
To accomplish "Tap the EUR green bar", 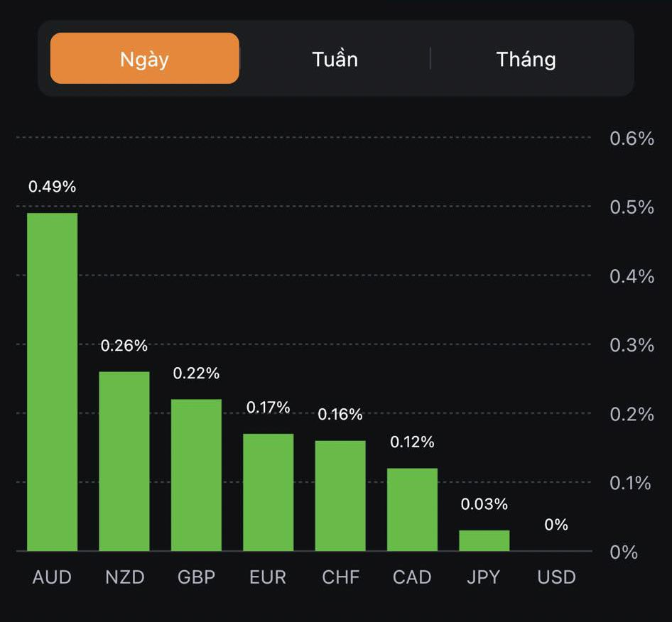I will (269, 492).
